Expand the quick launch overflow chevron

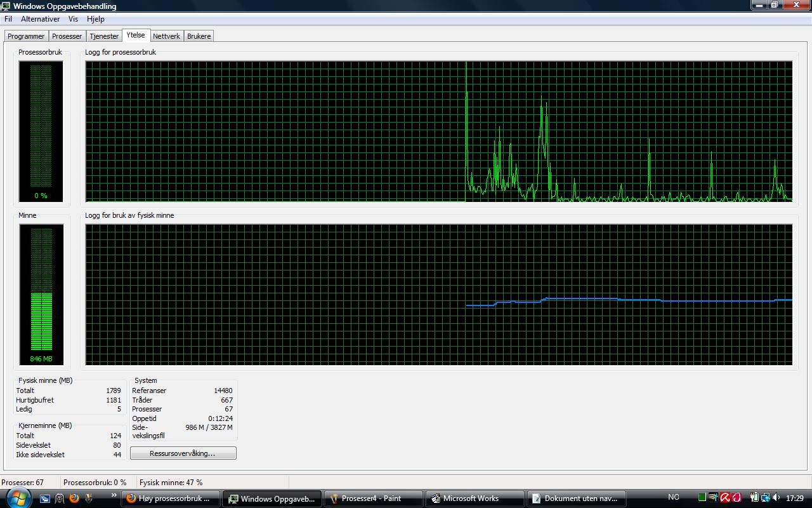pyautogui.click(x=114, y=495)
